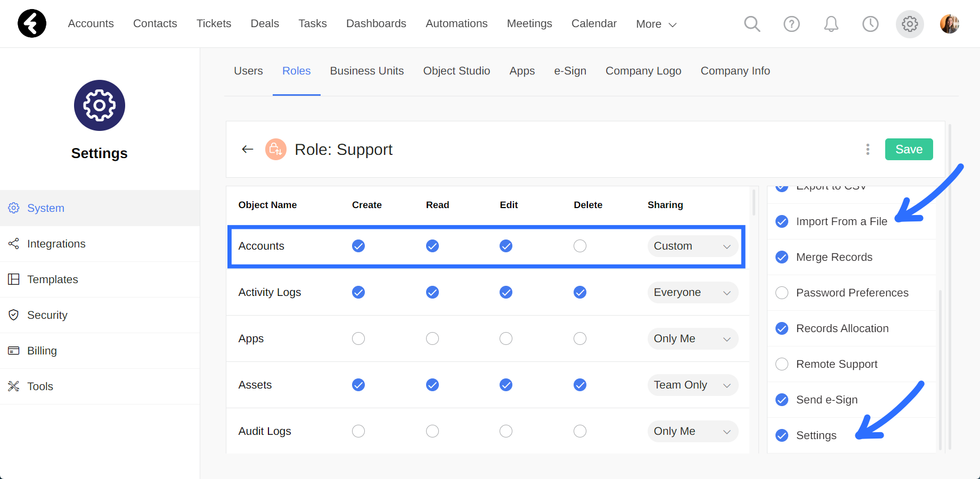The image size is (980, 479).
Task: Open Accounts sharing dropdown showing Custom
Action: click(692, 246)
